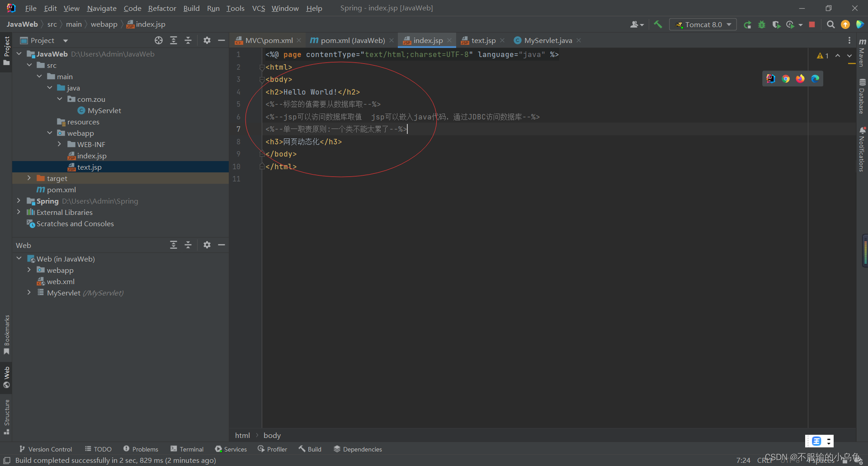Go to next highlighted error arrow
Image resolution: width=868 pixels, height=466 pixels.
point(849,56)
